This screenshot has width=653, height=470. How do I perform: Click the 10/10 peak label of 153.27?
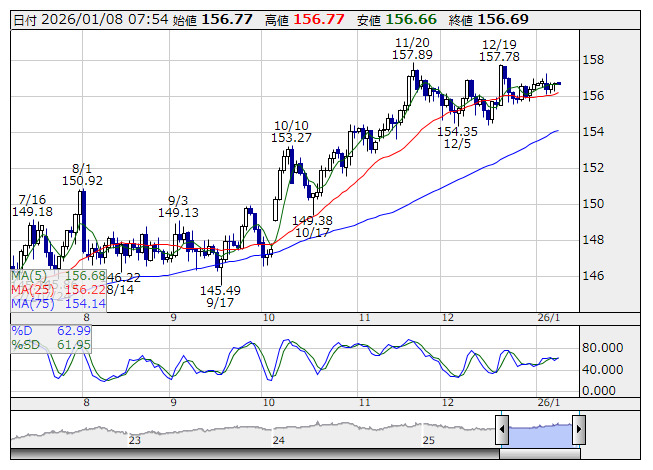coord(292,132)
